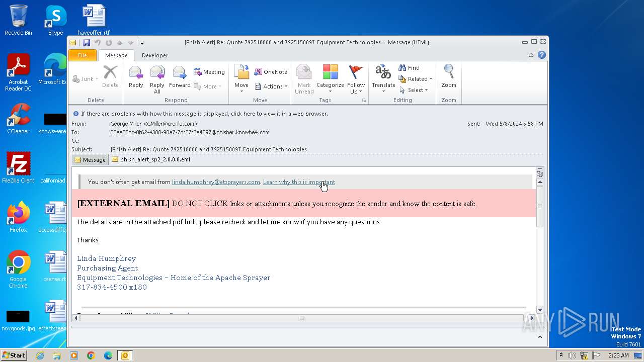Send message to OneNote
644x362 pixels.
(271, 72)
